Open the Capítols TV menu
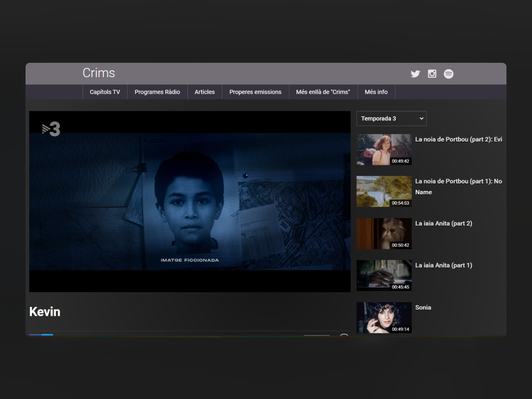 (105, 92)
